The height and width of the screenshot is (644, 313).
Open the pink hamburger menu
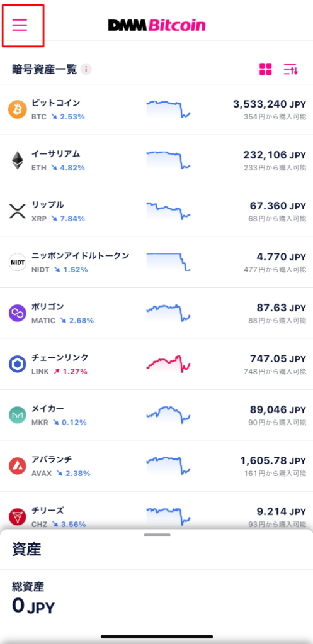[x=20, y=25]
